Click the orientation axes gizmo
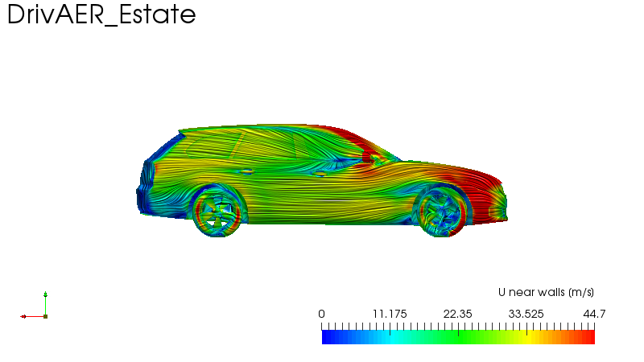 point(34,306)
